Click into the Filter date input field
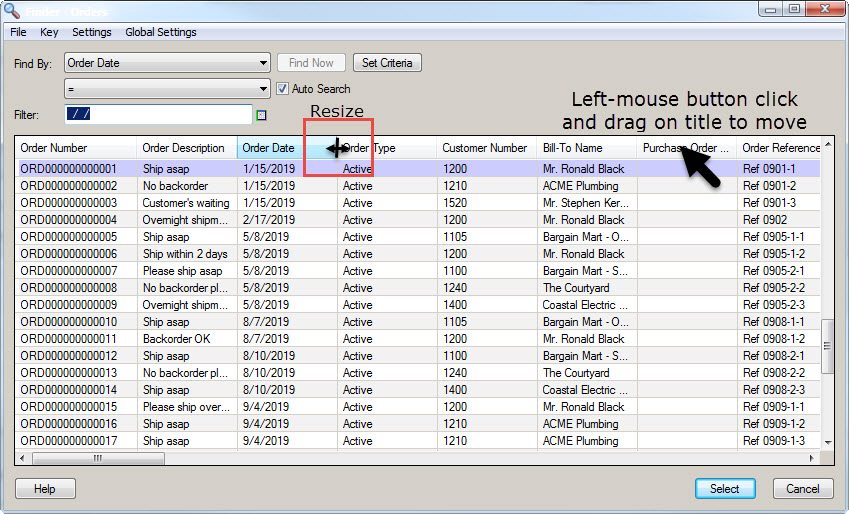849x514 pixels. (158, 114)
